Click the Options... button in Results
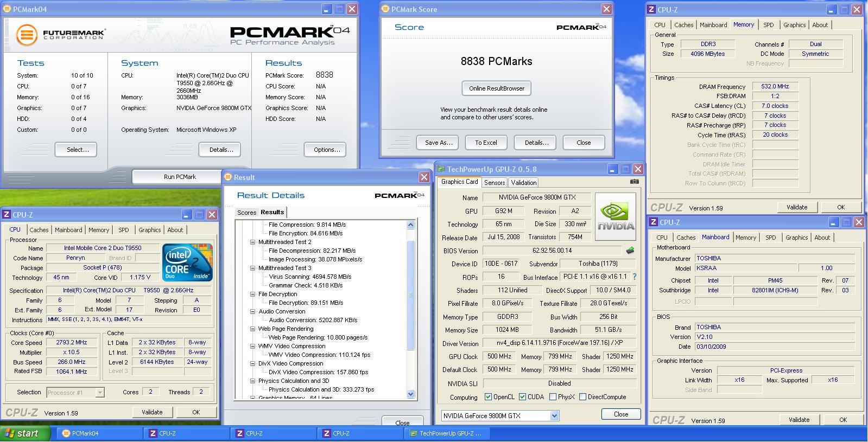The height and width of the screenshot is (442, 868). point(325,150)
